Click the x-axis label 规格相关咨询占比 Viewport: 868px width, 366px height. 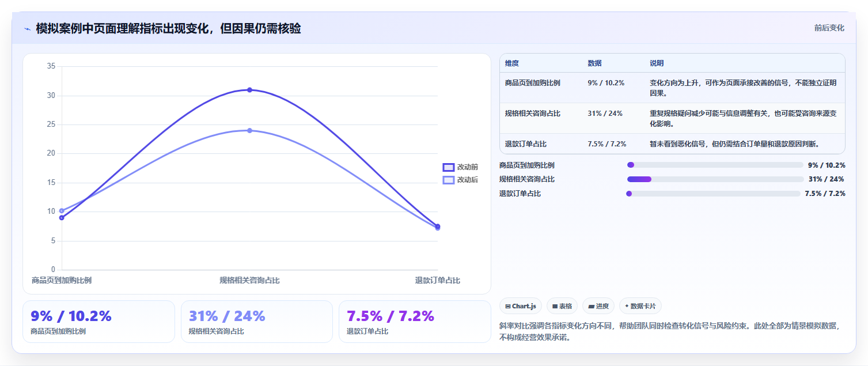(249, 281)
